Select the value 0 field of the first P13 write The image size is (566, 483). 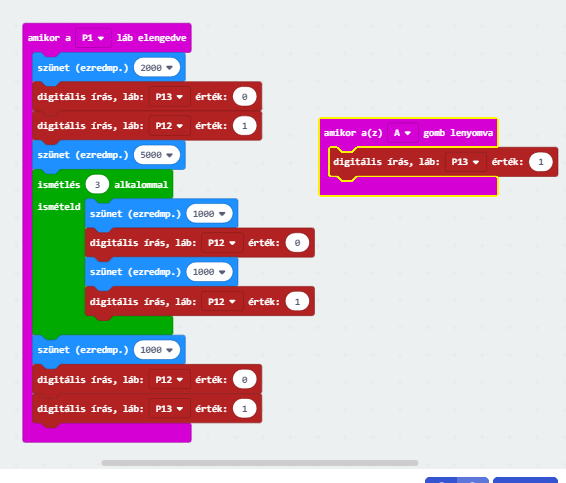point(244,97)
